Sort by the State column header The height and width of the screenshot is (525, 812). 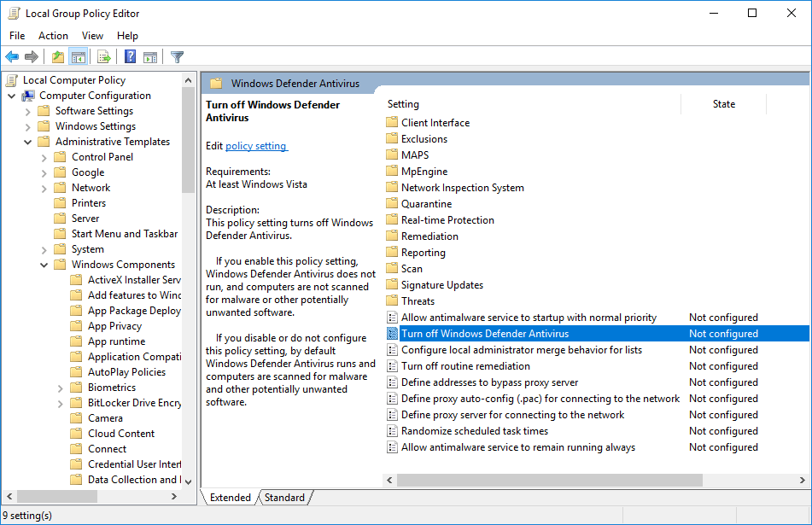[723, 104]
